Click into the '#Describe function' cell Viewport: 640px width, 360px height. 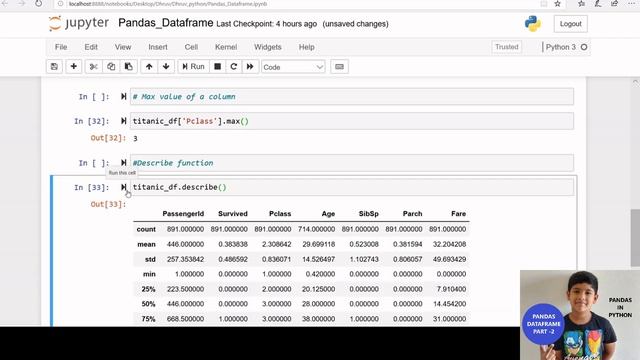[352, 163]
